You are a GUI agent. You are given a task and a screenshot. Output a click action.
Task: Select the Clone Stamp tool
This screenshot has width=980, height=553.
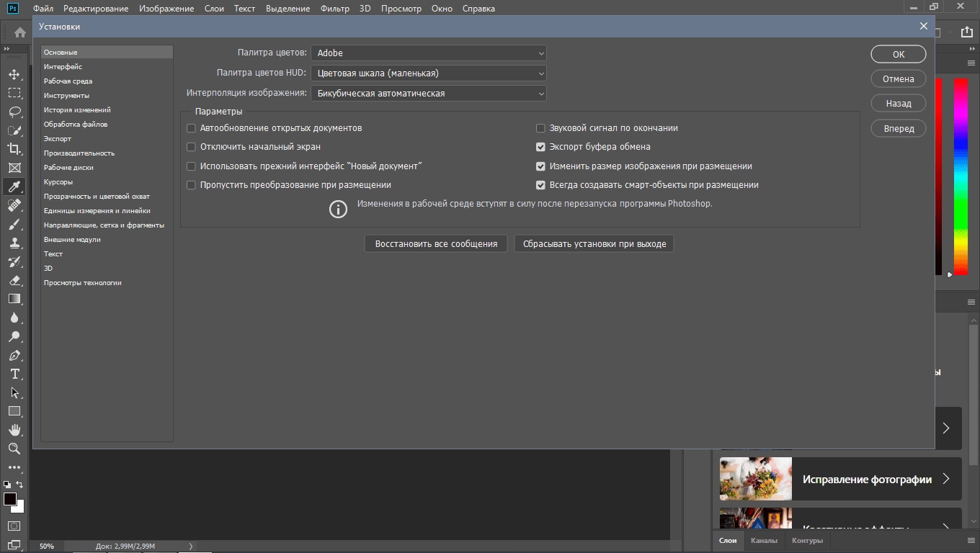pos(14,243)
